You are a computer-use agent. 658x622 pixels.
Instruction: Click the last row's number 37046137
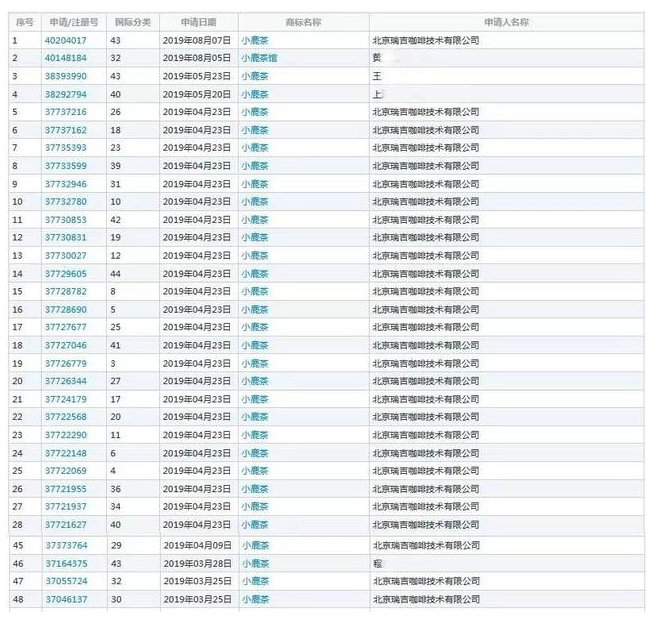65,599
